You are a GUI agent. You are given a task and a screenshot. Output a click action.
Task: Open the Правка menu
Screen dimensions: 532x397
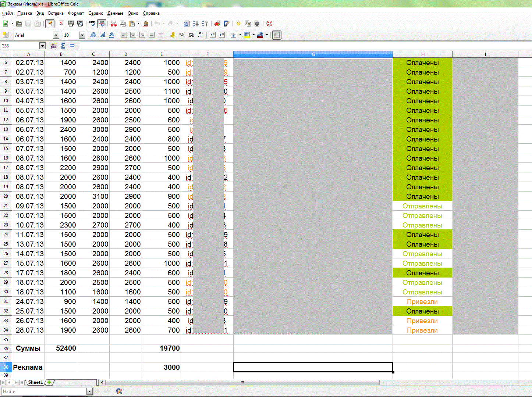coord(25,13)
